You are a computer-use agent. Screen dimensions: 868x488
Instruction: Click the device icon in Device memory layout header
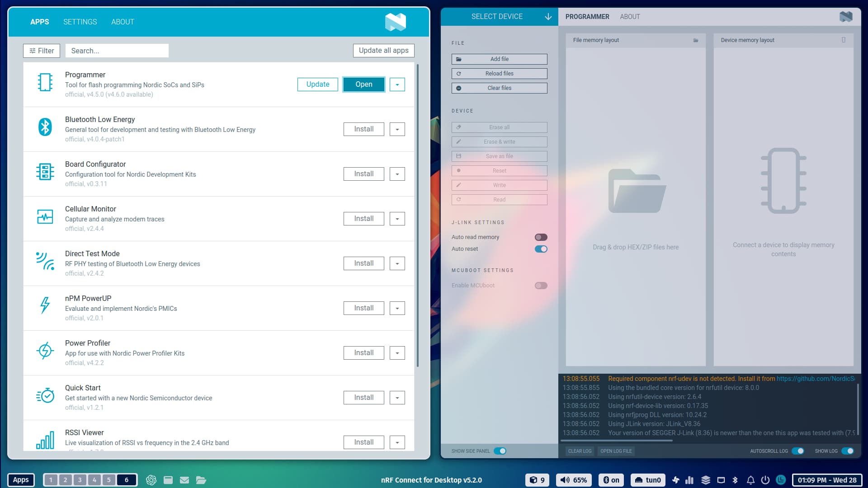coord(844,40)
